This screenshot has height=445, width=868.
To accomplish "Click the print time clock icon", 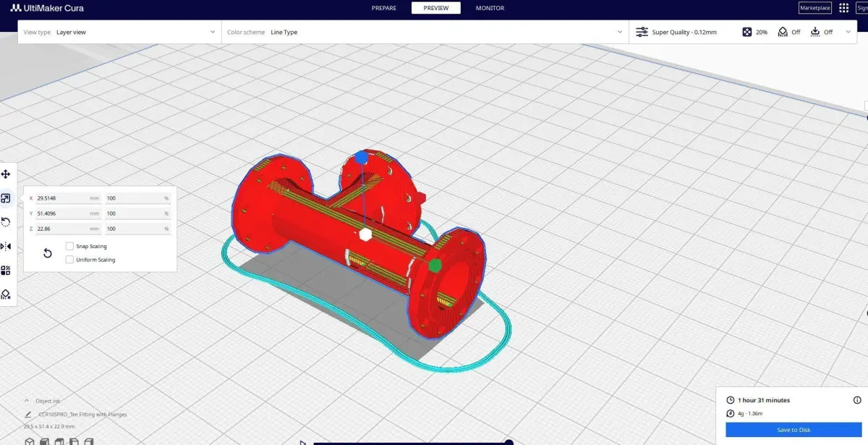I will 731,400.
